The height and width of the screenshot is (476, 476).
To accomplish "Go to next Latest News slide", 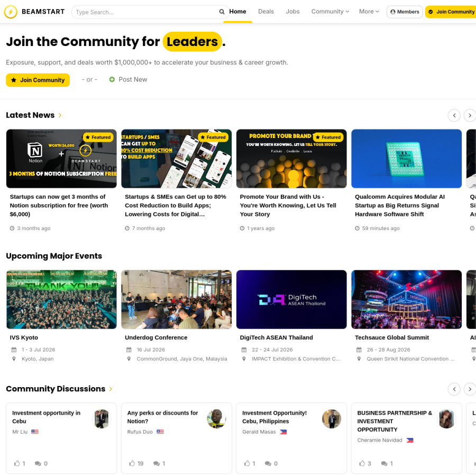I will point(470,115).
